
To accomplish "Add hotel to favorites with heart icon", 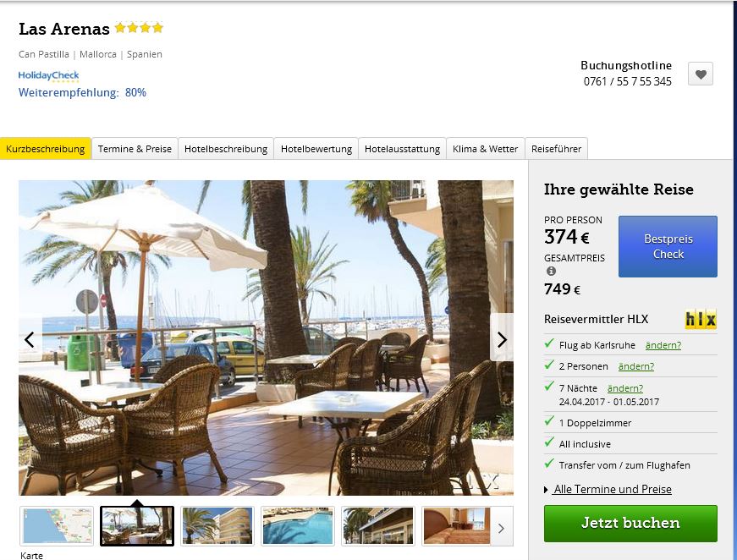I will (x=701, y=74).
